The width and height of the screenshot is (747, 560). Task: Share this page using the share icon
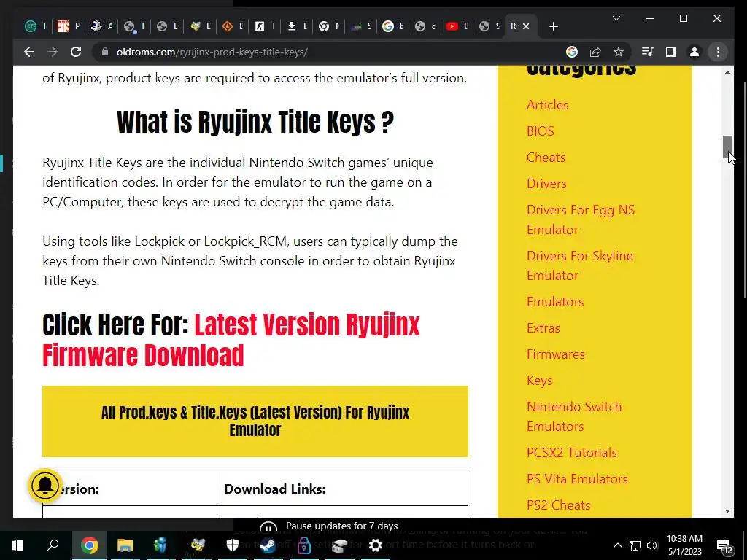coord(595,52)
